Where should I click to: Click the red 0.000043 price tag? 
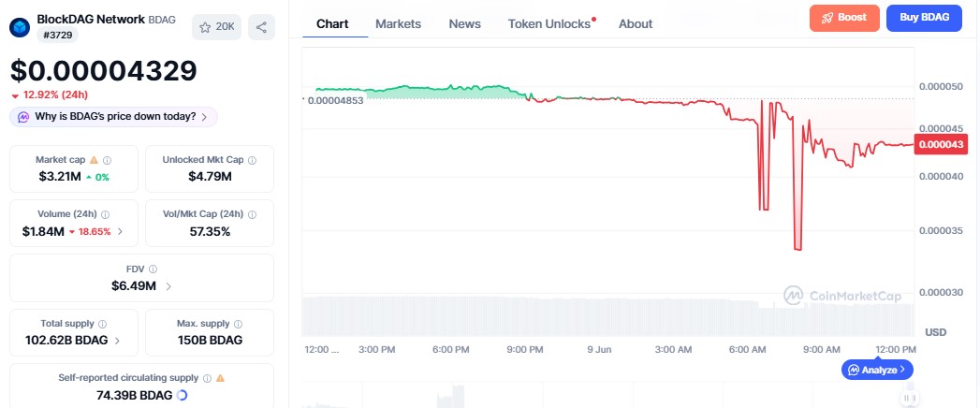pos(941,144)
